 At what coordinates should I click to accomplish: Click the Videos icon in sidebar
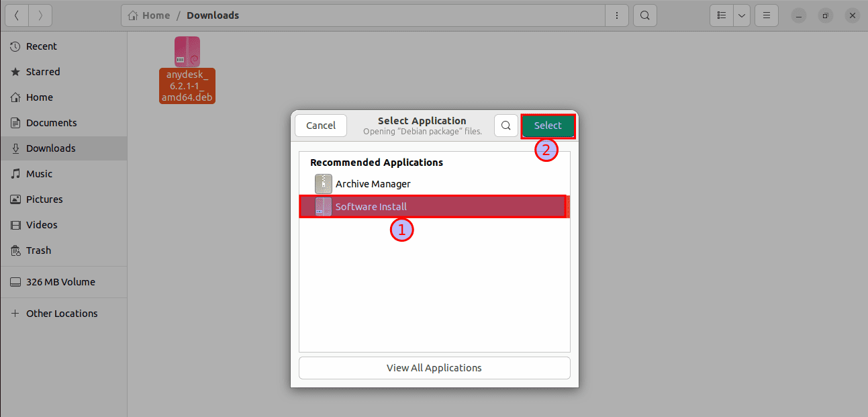click(x=15, y=225)
